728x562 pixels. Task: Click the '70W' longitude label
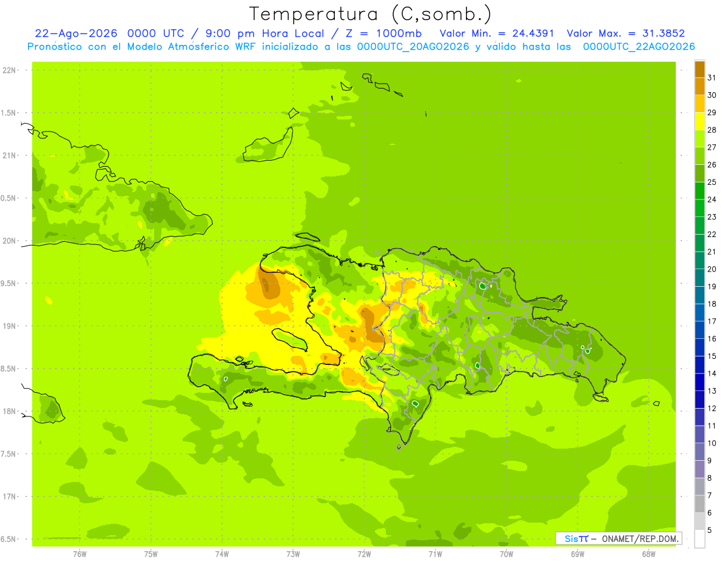pyautogui.click(x=507, y=554)
